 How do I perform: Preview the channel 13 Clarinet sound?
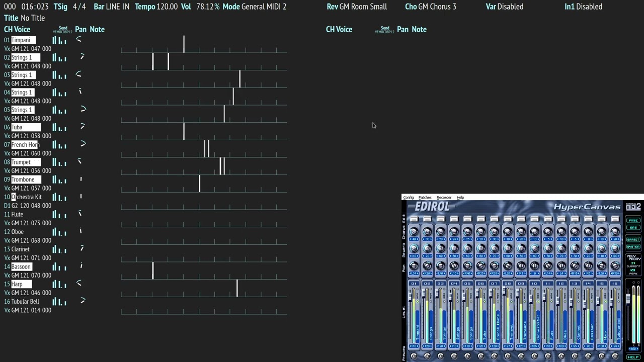[x=575, y=356]
